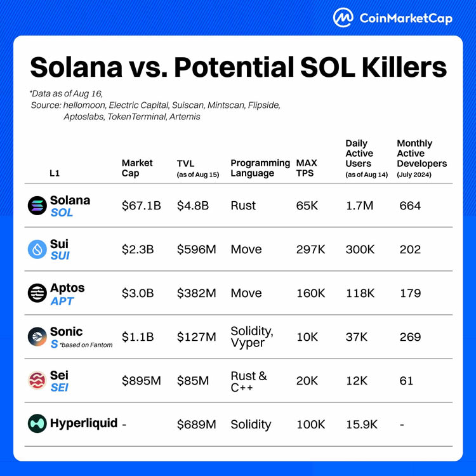Click the Monthly Active Developers header
Screen dimensions: 476x476
(x=421, y=158)
